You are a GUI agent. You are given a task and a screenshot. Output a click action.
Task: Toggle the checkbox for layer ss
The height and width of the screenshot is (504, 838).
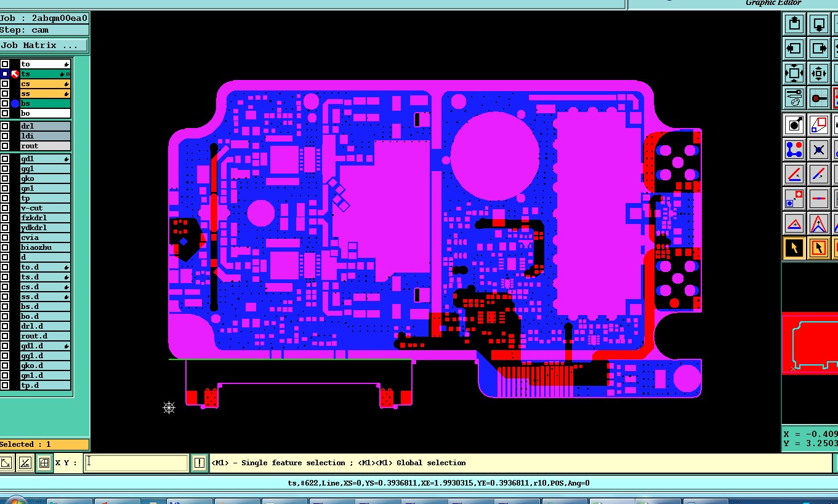[x=5, y=94]
